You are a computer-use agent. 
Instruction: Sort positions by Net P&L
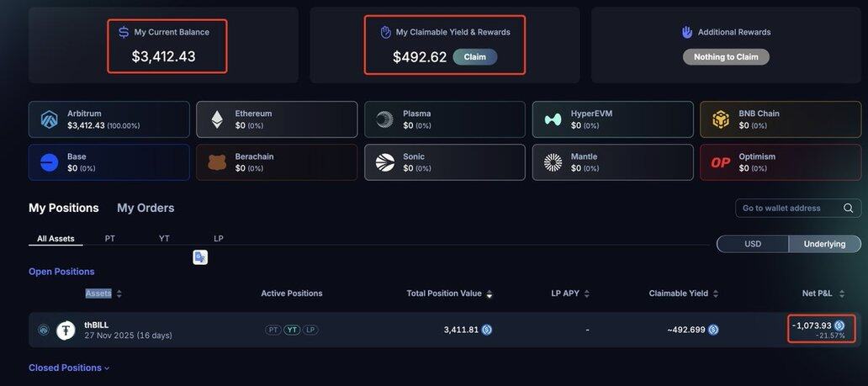pos(842,293)
